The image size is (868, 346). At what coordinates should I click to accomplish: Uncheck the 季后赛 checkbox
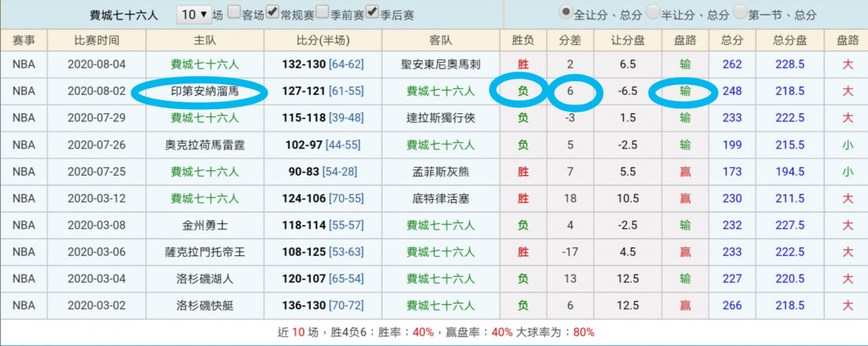pyautogui.click(x=372, y=13)
